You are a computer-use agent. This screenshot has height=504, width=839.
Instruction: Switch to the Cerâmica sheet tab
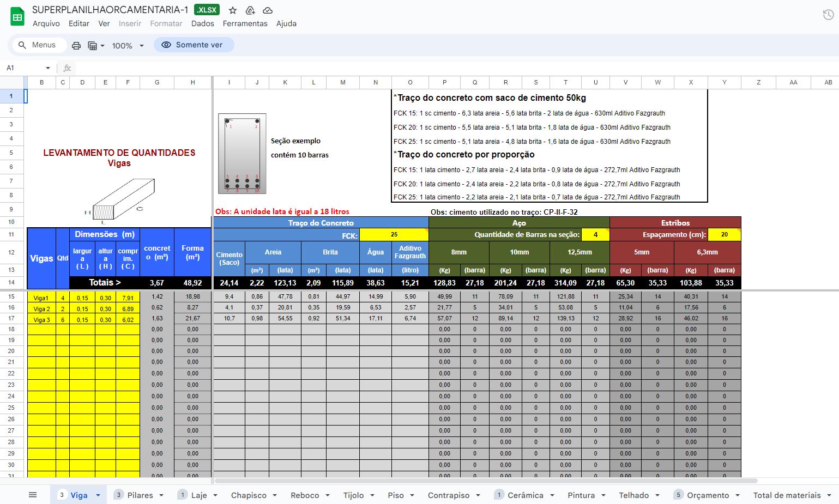pos(525,495)
